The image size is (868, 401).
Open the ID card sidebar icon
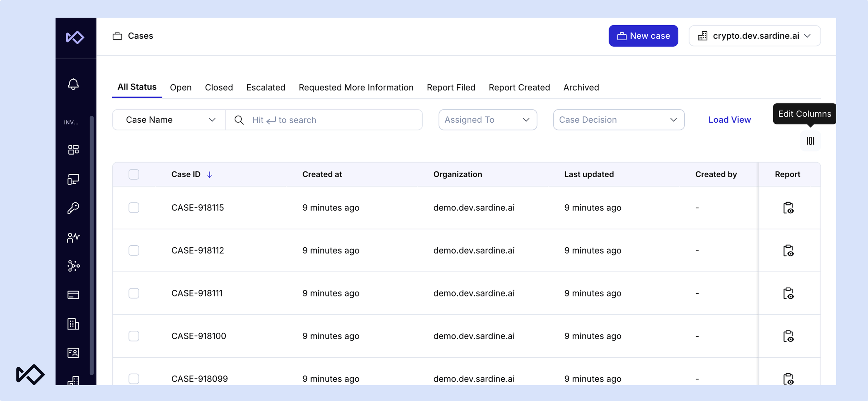click(73, 353)
